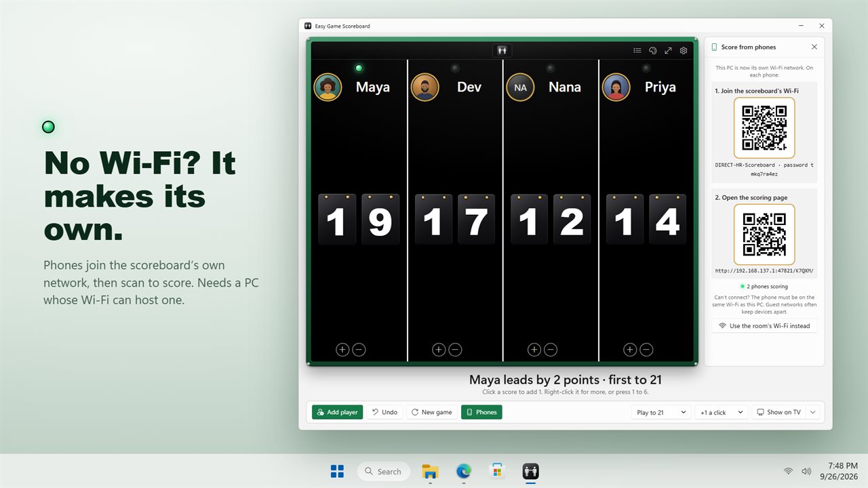Toggle the Phones scoring panel button
868x488 pixels.
pos(481,412)
